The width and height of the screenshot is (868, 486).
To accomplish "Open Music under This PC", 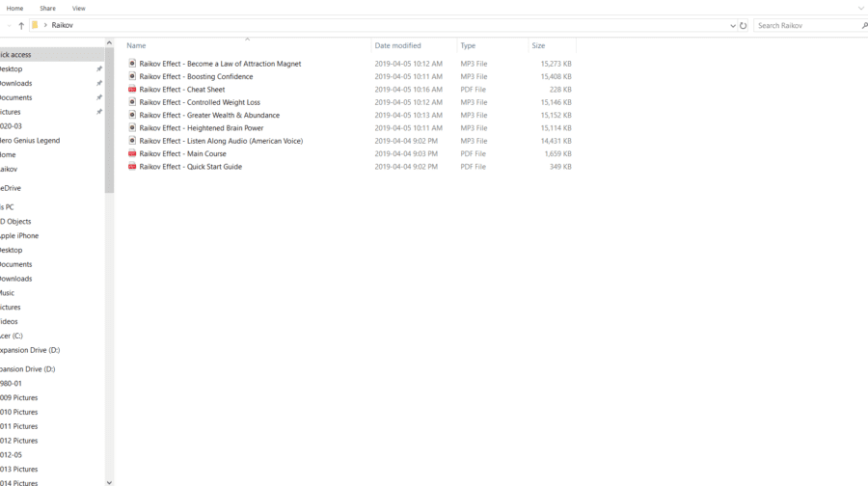I will coord(7,293).
